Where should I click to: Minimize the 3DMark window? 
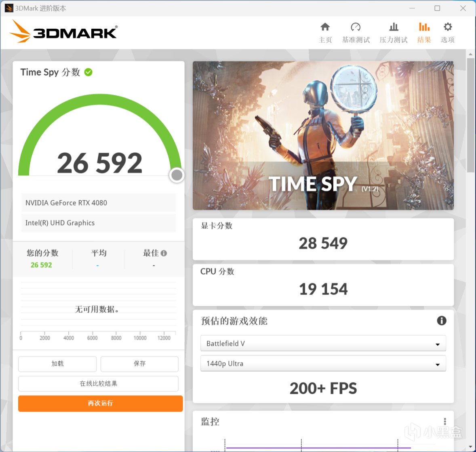[x=412, y=8]
